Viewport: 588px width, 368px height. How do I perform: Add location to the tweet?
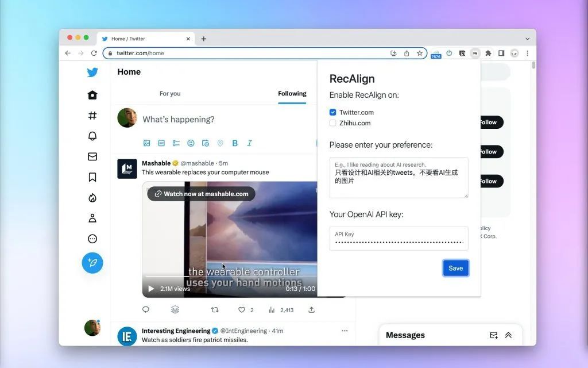click(220, 143)
